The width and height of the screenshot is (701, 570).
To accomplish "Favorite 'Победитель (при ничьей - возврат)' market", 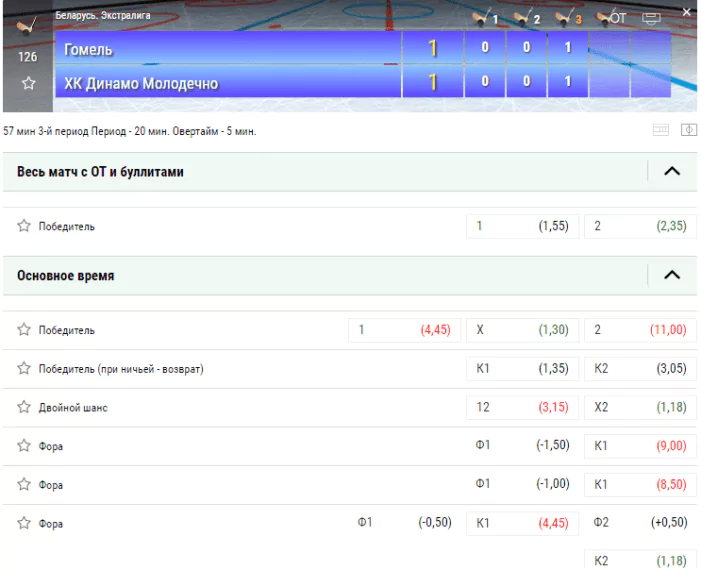I will click(x=24, y=368).
